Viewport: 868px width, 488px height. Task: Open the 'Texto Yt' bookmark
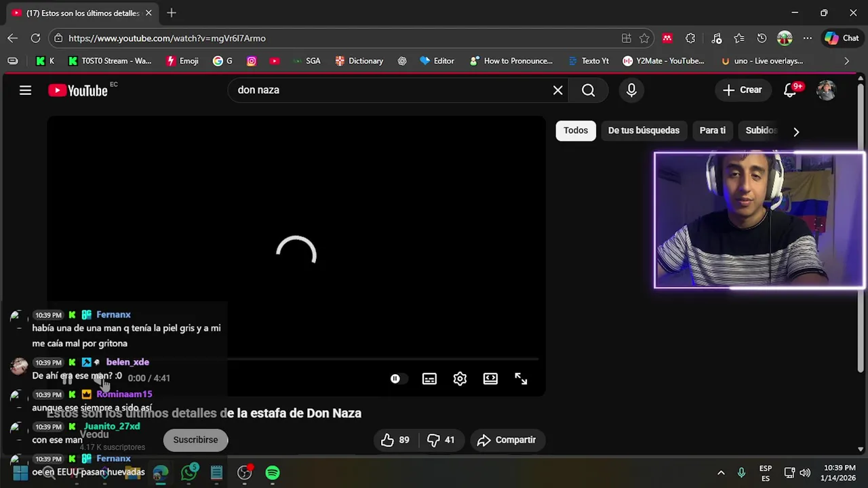[589, 61]
